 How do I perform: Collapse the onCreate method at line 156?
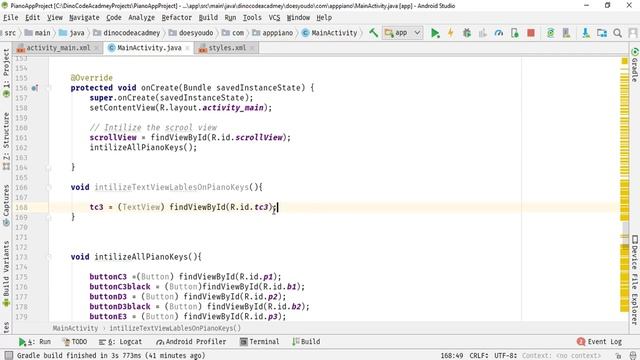click(48, 88)
